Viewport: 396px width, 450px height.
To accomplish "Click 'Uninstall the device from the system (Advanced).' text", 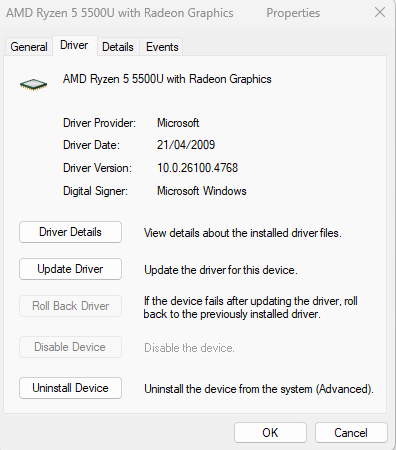I will (x=259, y=389).
